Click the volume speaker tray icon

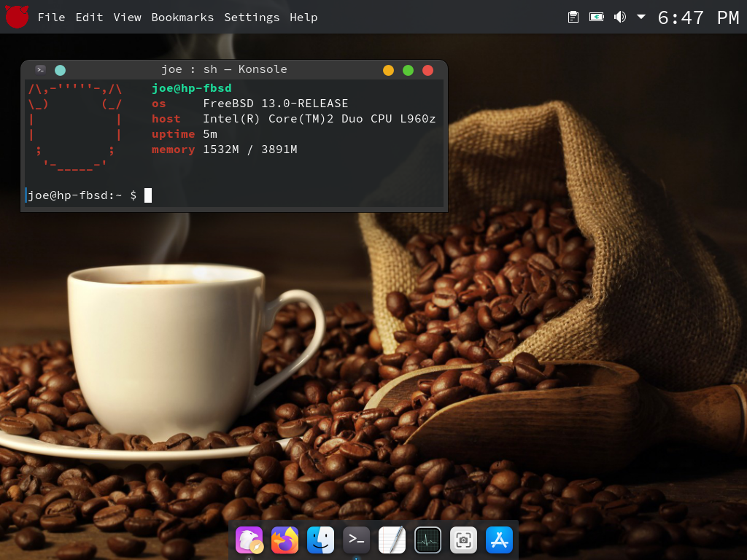pyautogui.click(x=619, y=17)
